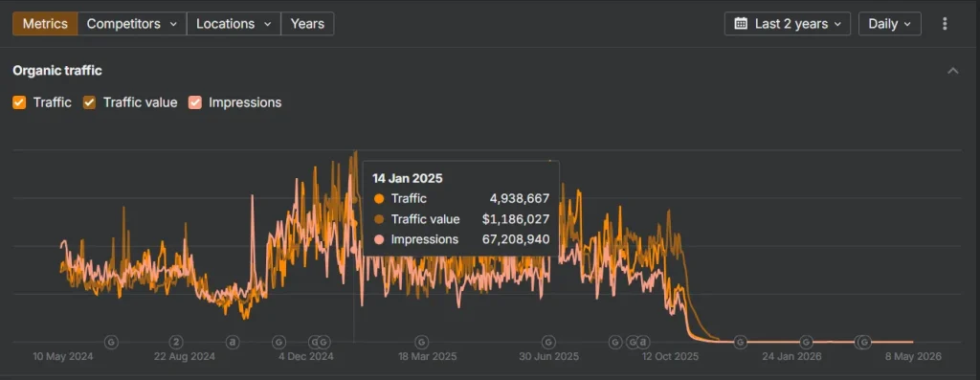The image size is (980, 380).
Task: Click the '12 Oct 2025' axis label
Action: (671, 357)
